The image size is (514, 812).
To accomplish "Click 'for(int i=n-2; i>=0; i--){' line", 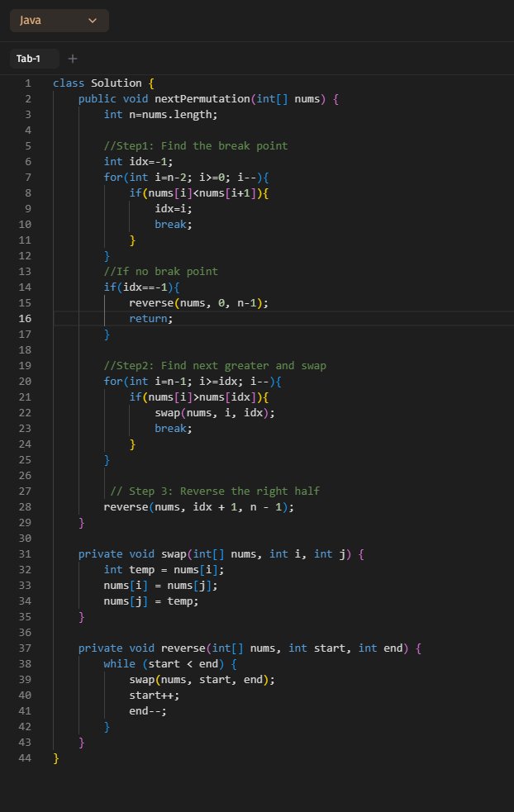I will 186,177.
